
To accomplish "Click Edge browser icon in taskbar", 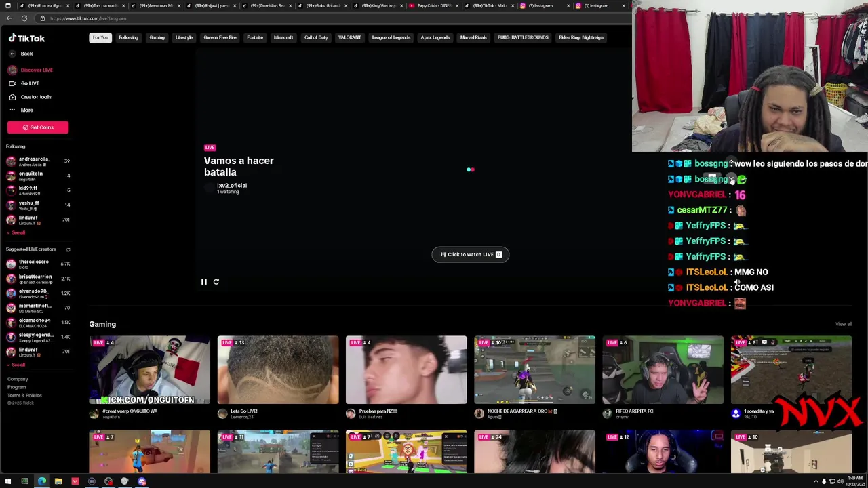I will (41, 482).
